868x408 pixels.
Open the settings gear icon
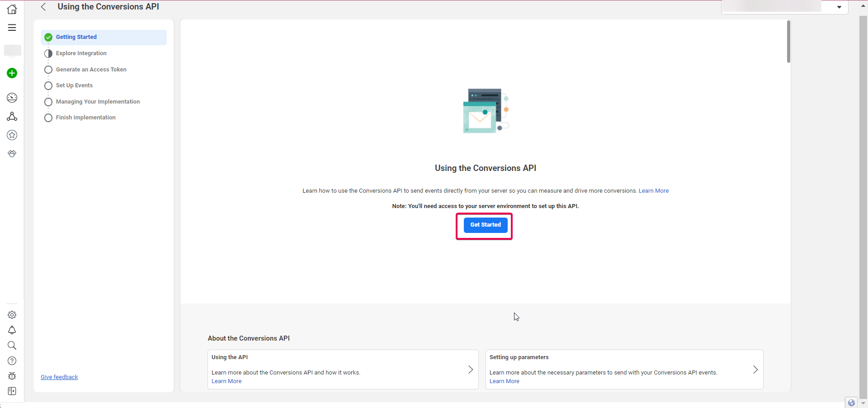pyautogui.click(x=12, y=315)
